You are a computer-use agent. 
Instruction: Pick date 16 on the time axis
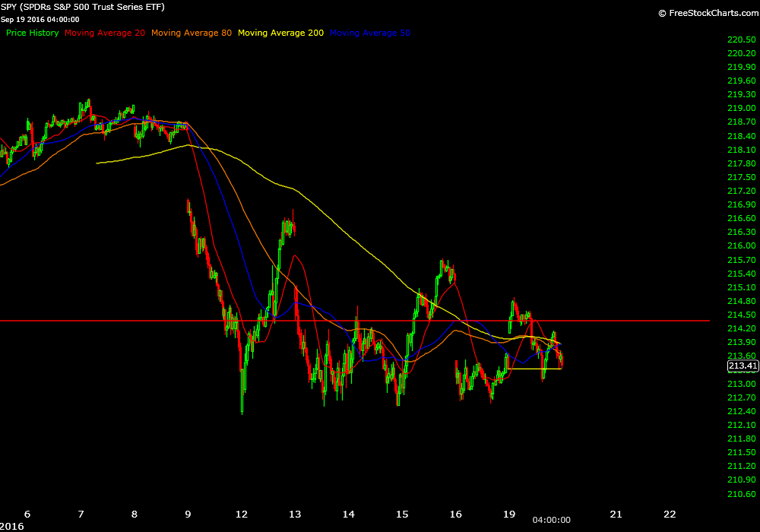pyautogui.click(x=456, y=513)
